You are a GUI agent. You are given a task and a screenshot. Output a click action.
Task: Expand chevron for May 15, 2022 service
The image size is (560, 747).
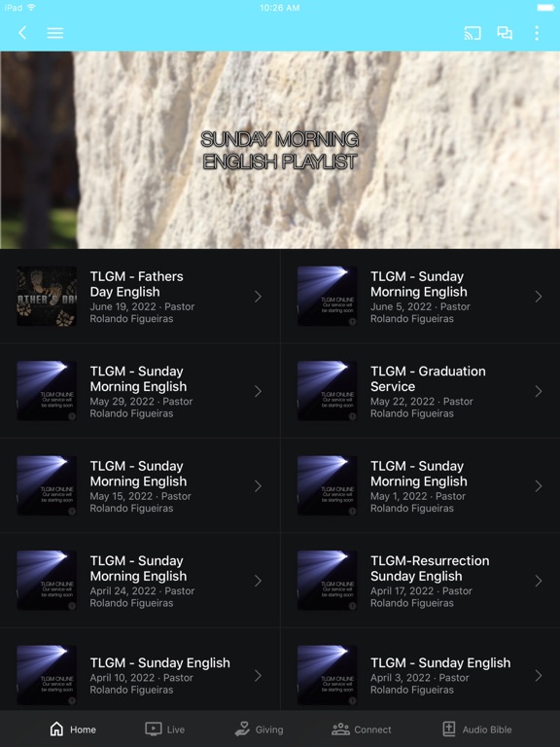point(258,486)
